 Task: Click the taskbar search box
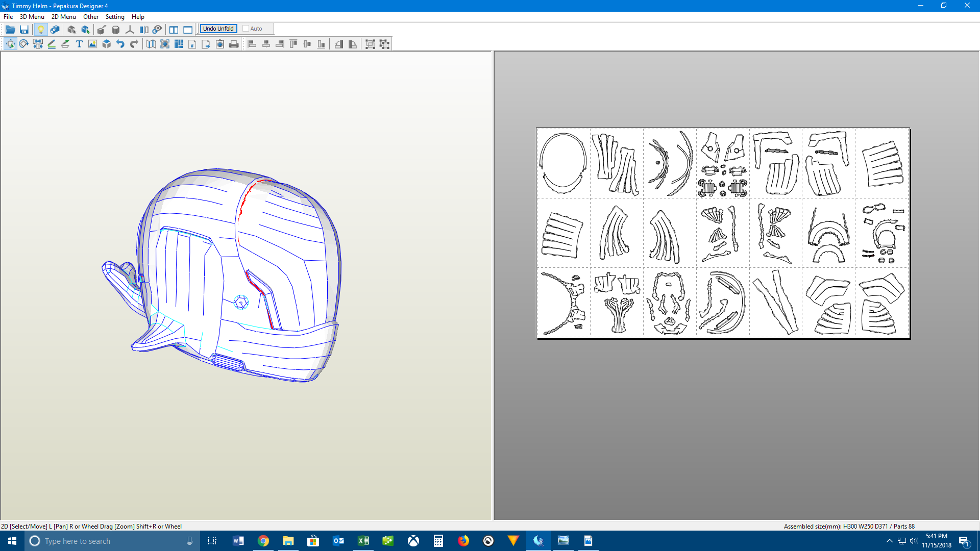point(111,541)
